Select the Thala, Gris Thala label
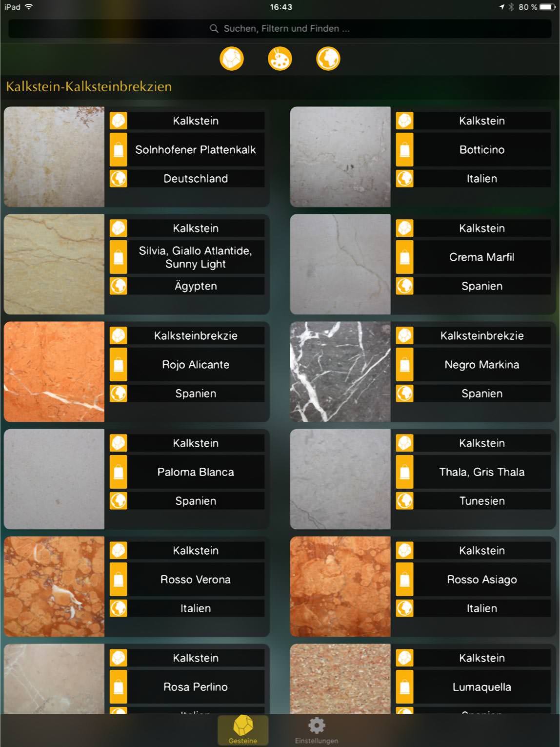 tap(482, 472)
